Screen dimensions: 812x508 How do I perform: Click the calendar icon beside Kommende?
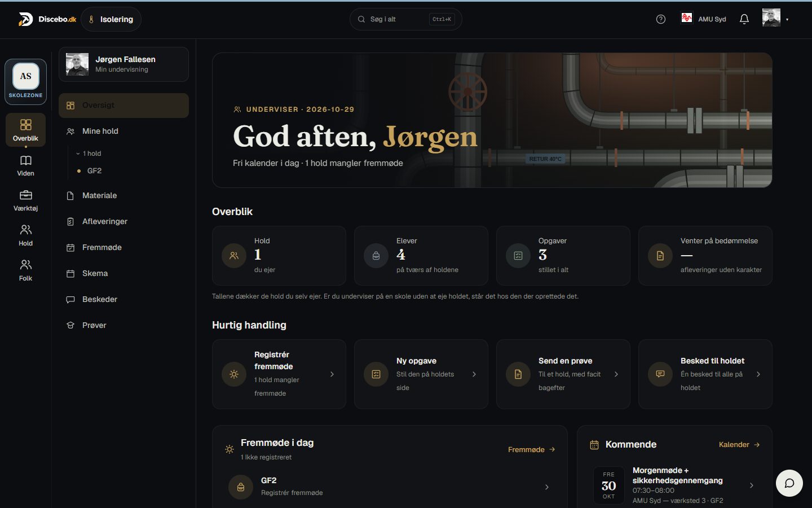click(x=594, y=445)
